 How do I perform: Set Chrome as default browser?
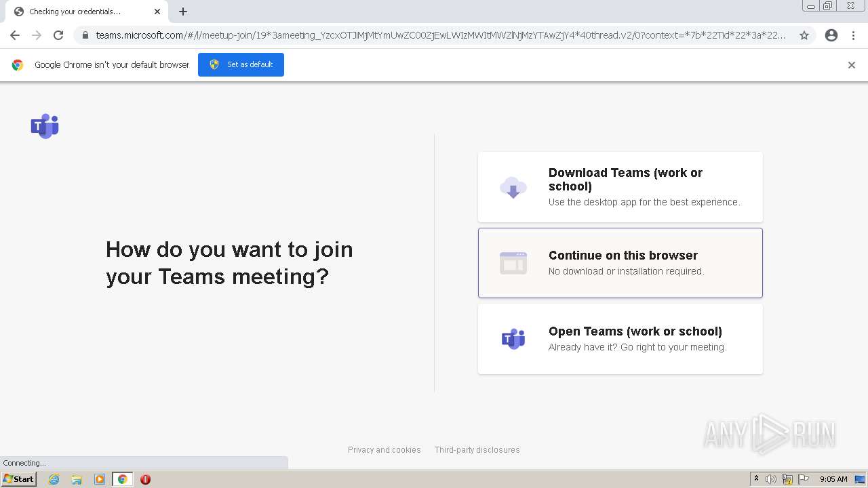pyautogui.click(x=241, y=64)
